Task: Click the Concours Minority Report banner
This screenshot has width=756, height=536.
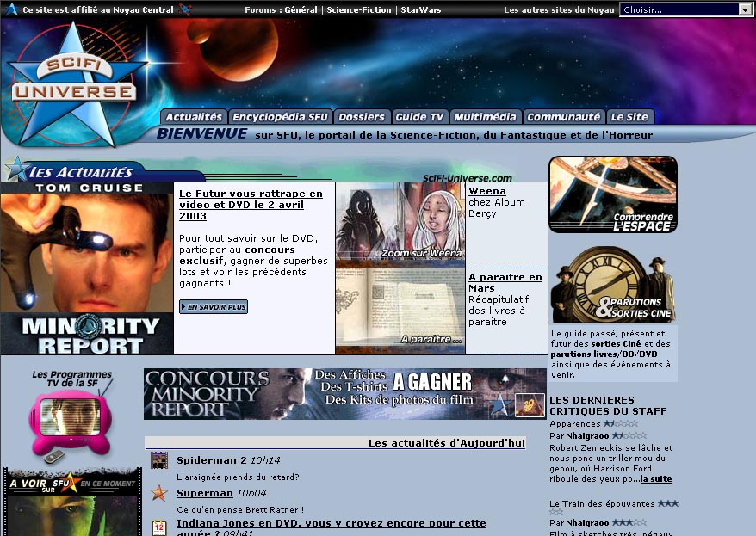Action: click(344, 394)
